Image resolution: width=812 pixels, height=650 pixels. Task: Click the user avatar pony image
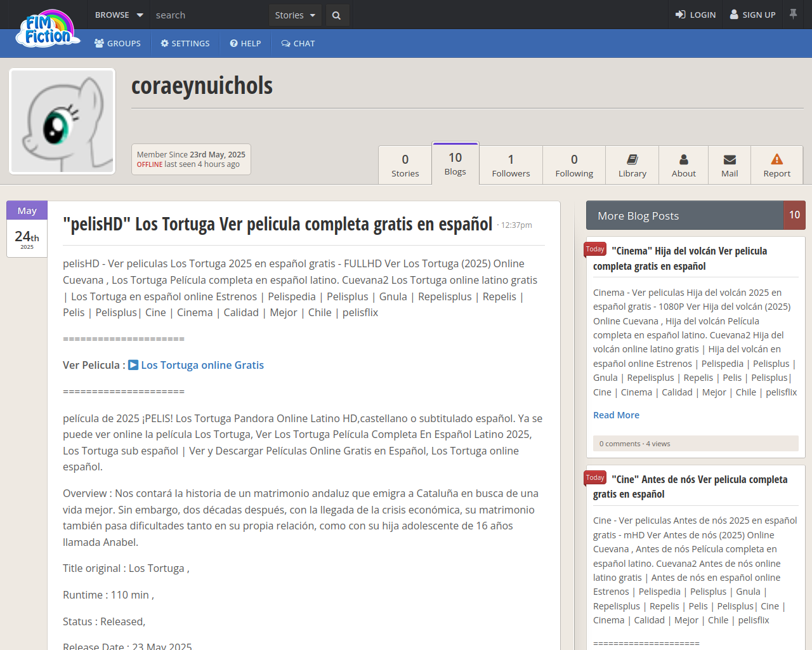click(x=62, y=121)
